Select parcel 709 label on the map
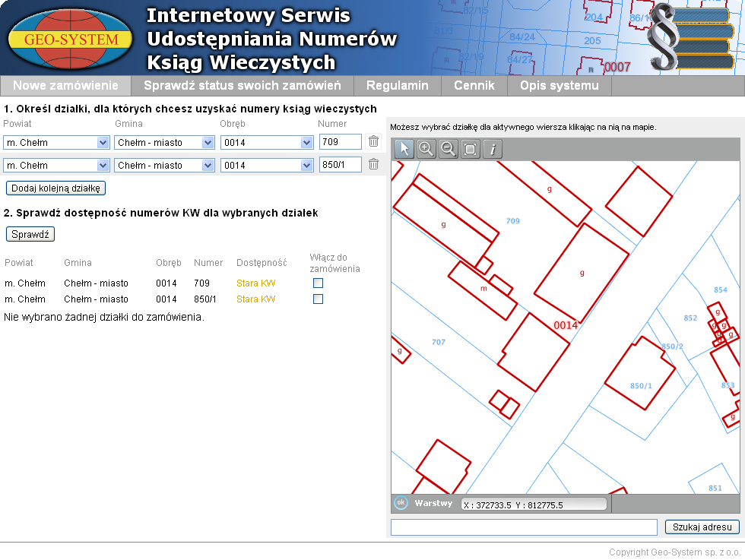Image resolution: width=745 pixels, height=560 pixels. tap(513, 221)
